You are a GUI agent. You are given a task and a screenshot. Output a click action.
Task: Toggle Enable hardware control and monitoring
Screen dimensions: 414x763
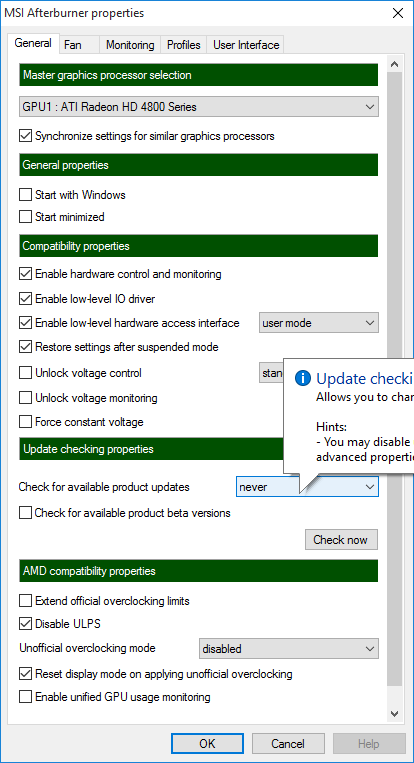click(25, 274)
